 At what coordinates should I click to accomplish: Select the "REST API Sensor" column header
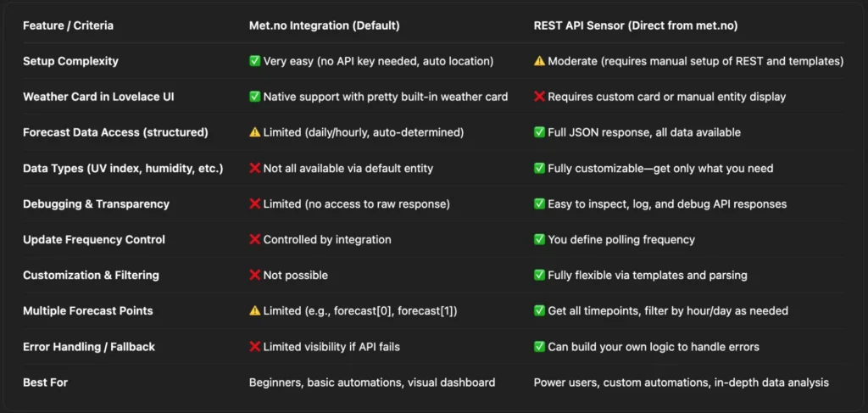click(x=635, y=25)
